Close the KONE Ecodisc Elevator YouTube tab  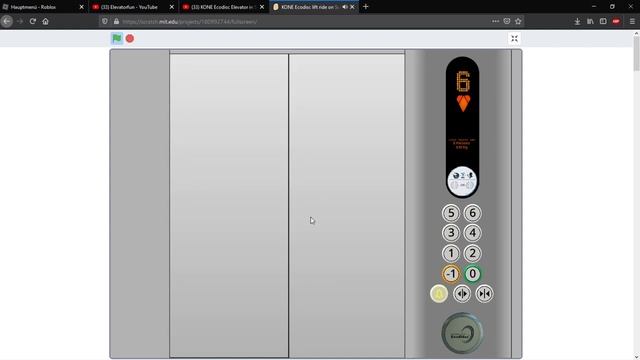pos(262,7)
